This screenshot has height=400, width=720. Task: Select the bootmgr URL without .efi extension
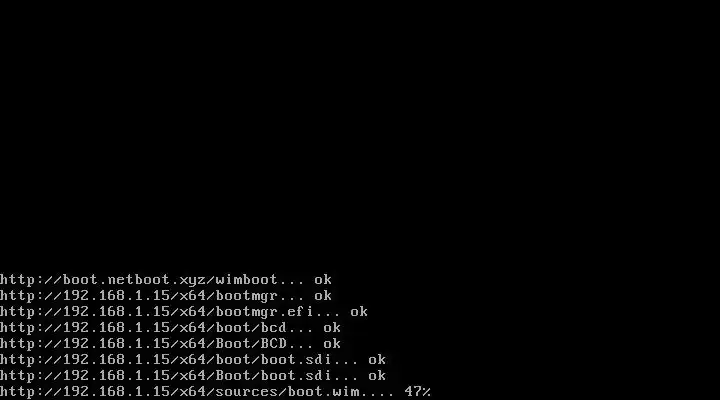point(139,296)
